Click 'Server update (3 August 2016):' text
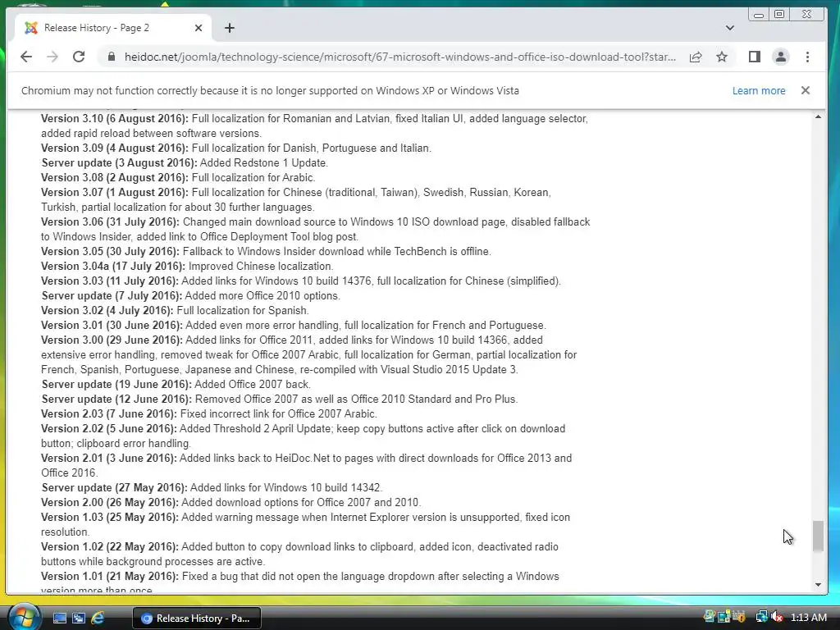The width and height of the screenshot is (840, 630). tap(120, 163)
